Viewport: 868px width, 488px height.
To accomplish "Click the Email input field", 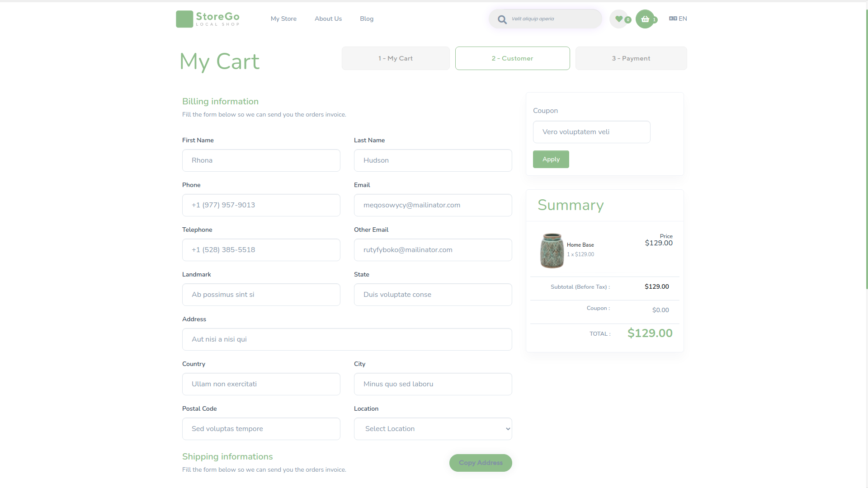I will [x=433, y=205].
